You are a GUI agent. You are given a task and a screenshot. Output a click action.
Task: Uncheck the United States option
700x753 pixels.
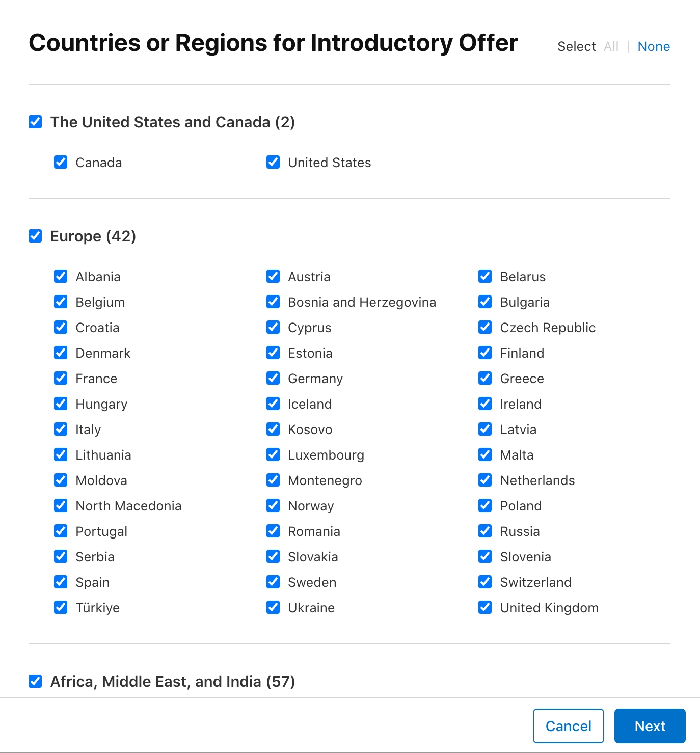(x=273, y=162)
